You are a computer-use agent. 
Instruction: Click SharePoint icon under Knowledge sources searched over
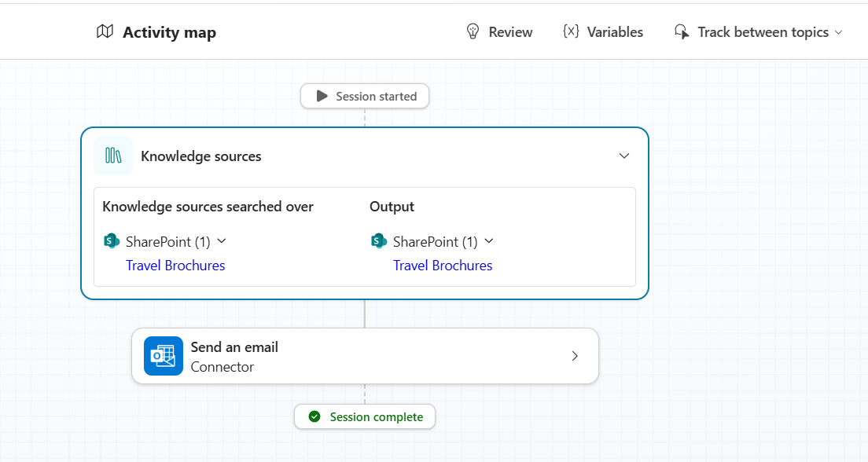click(112, 241)
